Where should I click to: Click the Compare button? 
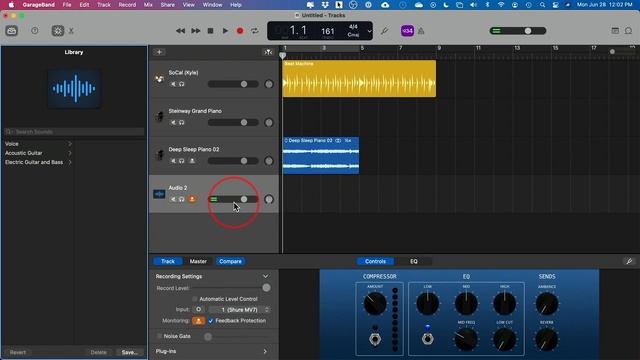coord(230,261)
